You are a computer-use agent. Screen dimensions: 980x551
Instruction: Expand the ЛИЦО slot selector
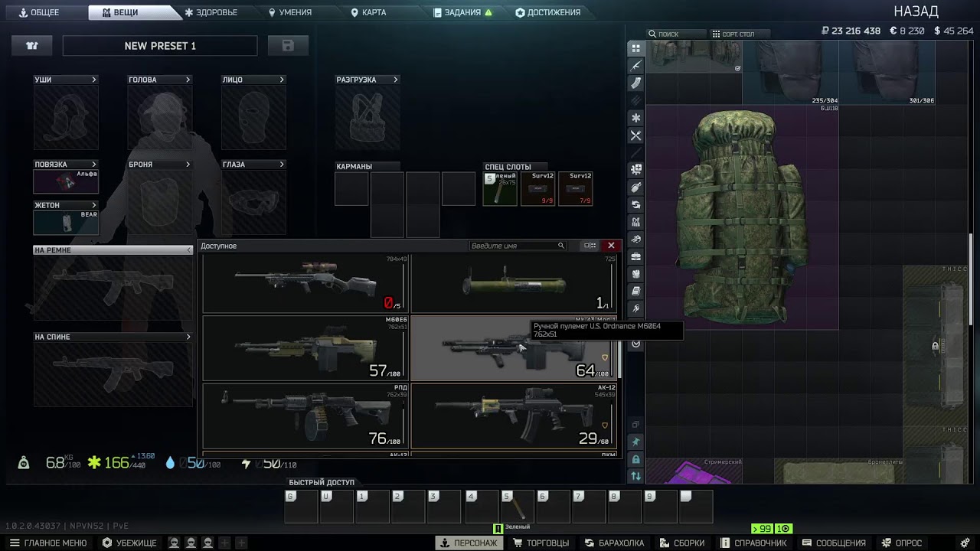point(282,80)
